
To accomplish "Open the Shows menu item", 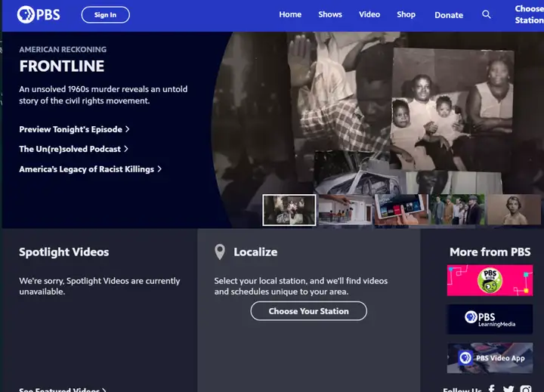I will pos(330,14).
